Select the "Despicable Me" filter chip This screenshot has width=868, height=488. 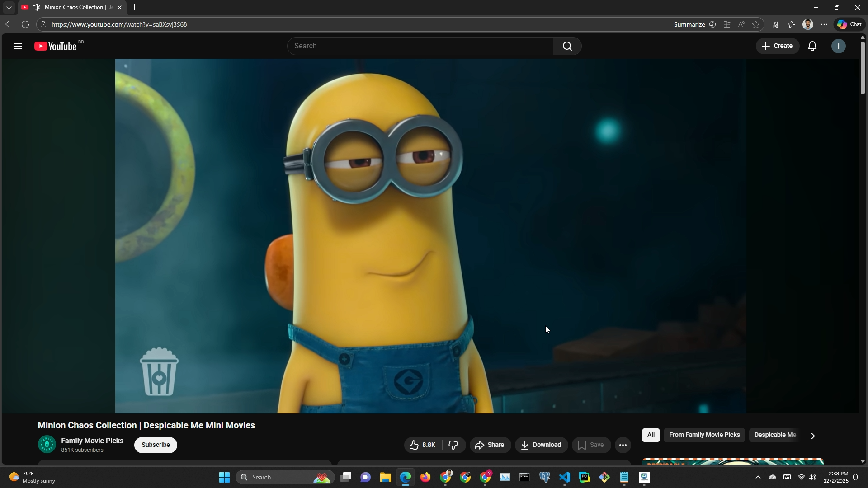point(774,435)
